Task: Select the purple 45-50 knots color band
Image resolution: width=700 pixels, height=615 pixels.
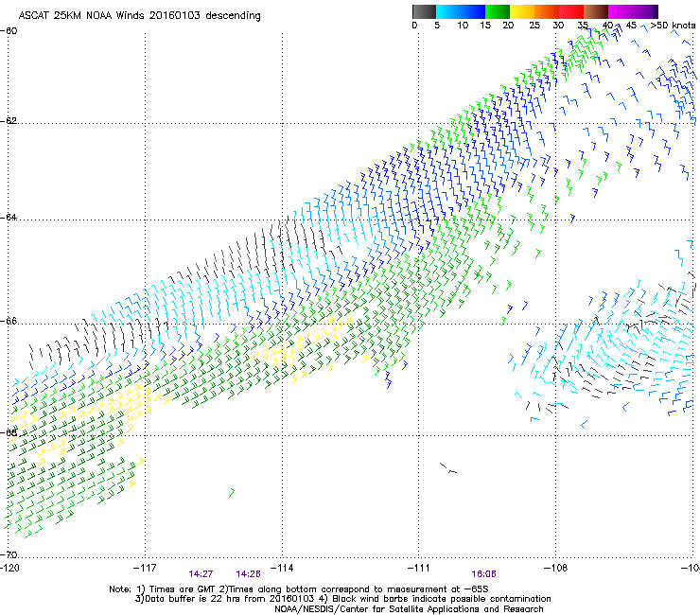Action: pyautogui.click(x=645, y=11)
